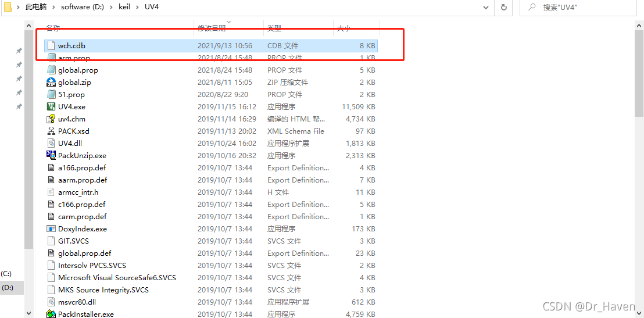Expand chevron before 此电脑 in path
This screenshot has width=644, height=318.
tap(19, 7)
